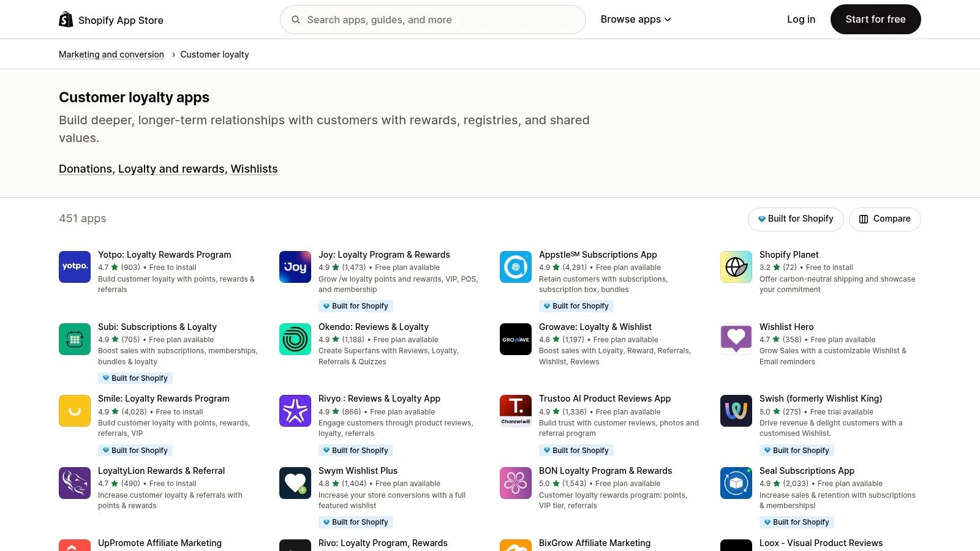Select the Joy loyalty app icon
Screen dimensions: 980x551
point(295,267)
